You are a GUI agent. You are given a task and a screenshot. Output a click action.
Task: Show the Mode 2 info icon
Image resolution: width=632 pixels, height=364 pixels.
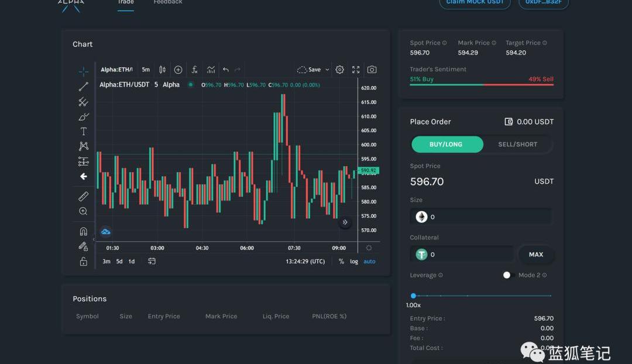click(x=545, y=275)
